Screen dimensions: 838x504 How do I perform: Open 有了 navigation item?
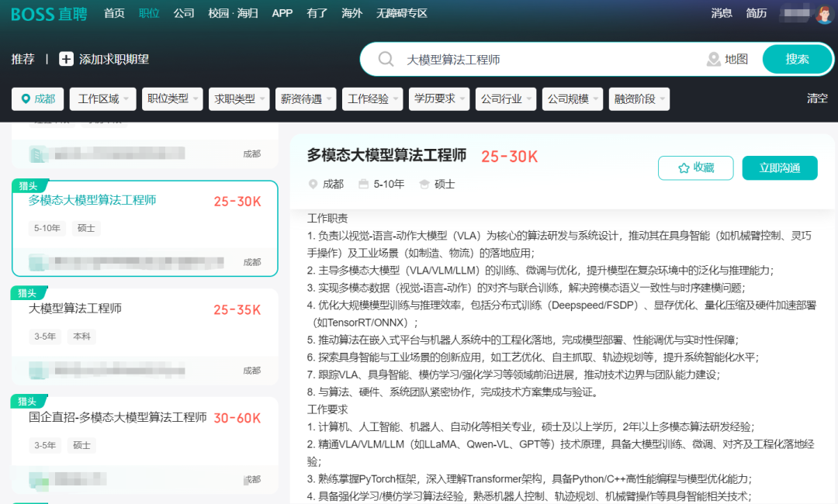317,13
